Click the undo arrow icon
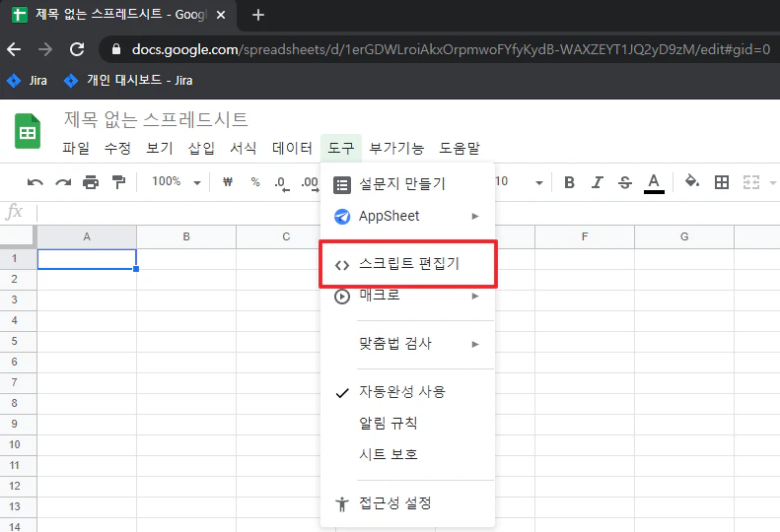Image resolution: width=780 pixels, height=532 pixels. click(35, 182)
